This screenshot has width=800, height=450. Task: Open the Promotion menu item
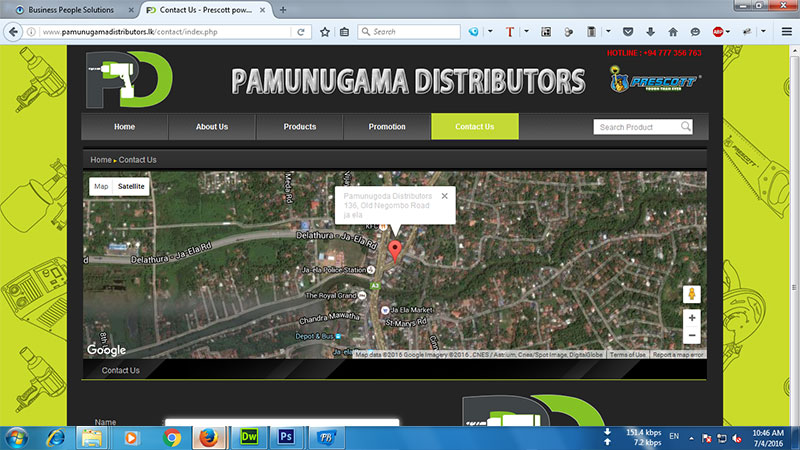click(x=387, y=127)
